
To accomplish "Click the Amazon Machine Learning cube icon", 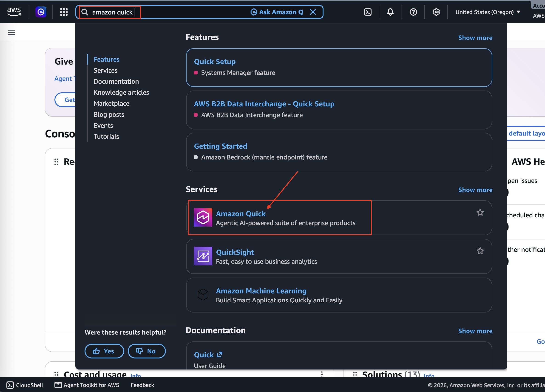I will (203, 294).
